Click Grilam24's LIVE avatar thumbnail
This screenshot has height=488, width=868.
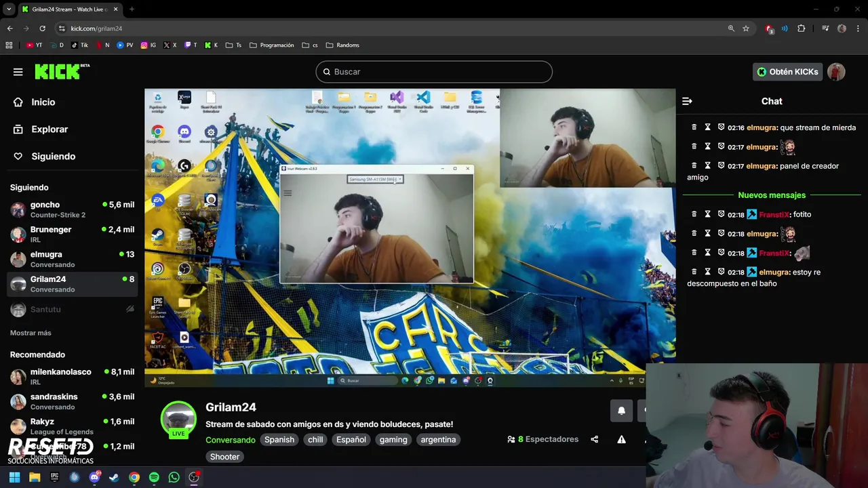click(178, 420)
